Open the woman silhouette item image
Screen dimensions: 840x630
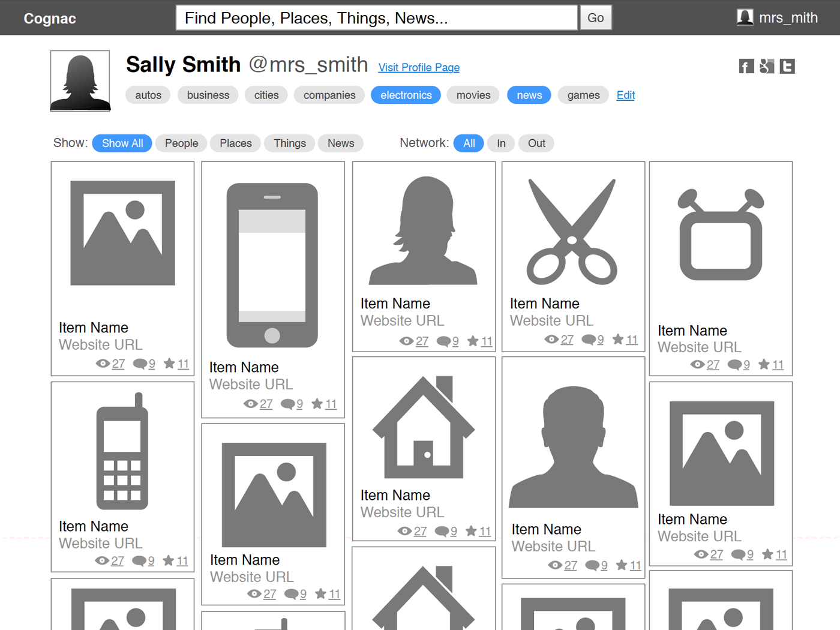pos(423,230)
